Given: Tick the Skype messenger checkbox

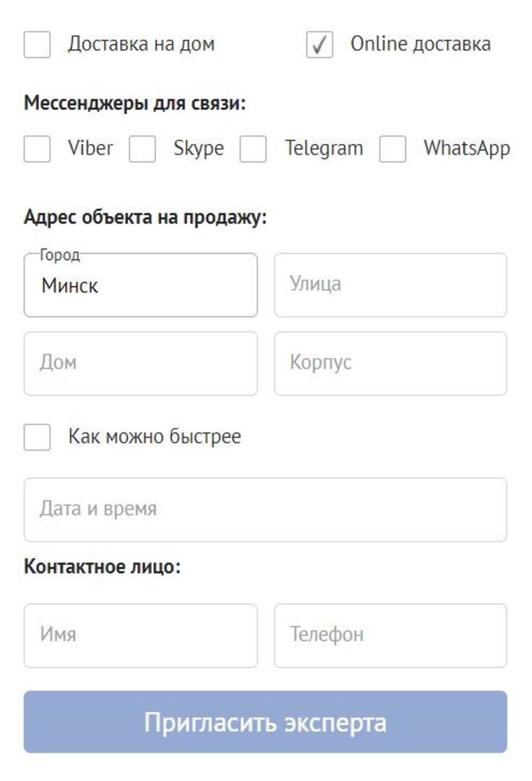Looking at the screenshot, I should [x=142, y=149].
